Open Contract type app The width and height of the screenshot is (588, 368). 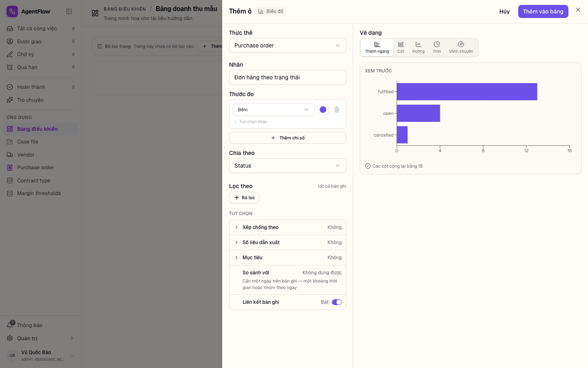click(41, 180)
